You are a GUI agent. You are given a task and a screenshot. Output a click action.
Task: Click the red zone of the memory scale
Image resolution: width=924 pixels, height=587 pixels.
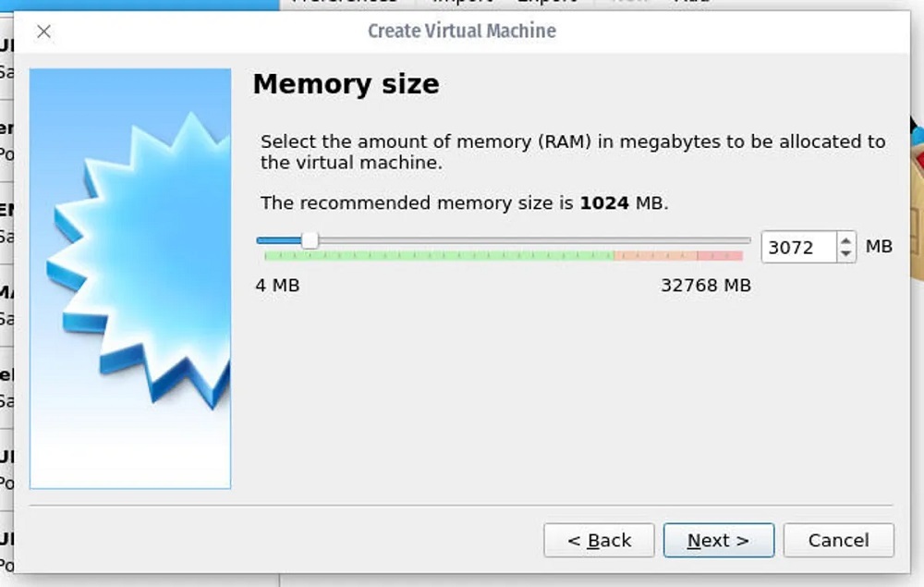coord(720,255)
